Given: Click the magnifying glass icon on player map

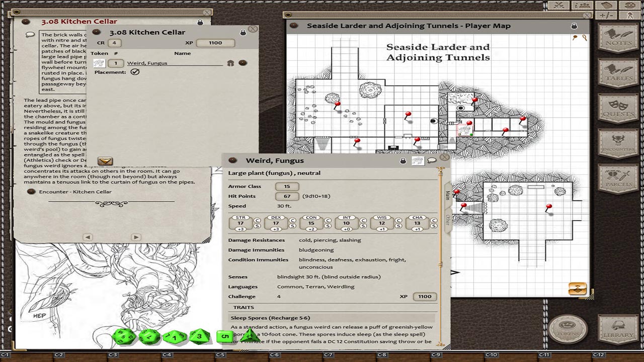Looking at the screenshot, I should coord(585,38).
